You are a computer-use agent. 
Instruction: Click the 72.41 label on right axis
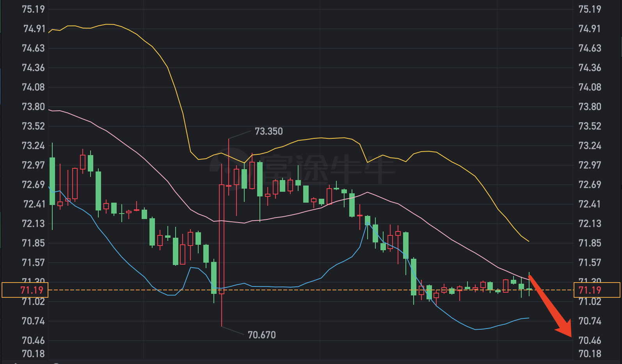[x=590, y=204]
